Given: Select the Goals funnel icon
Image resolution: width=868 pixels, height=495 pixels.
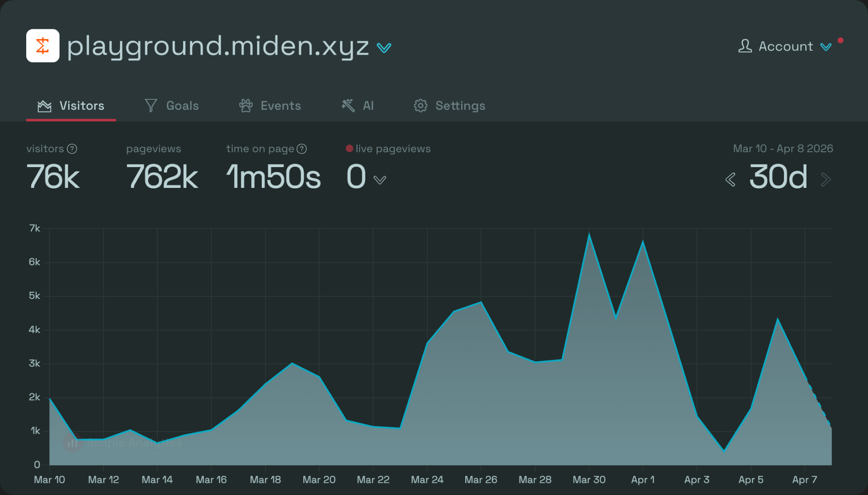Looking at the screenshot, I should click(151, 105).
